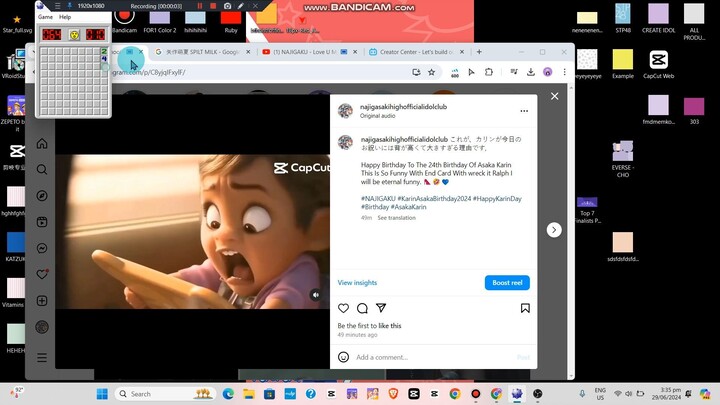Open a new browser tab
The width and height of the screenshot is (720, 405).
point(479,52)
